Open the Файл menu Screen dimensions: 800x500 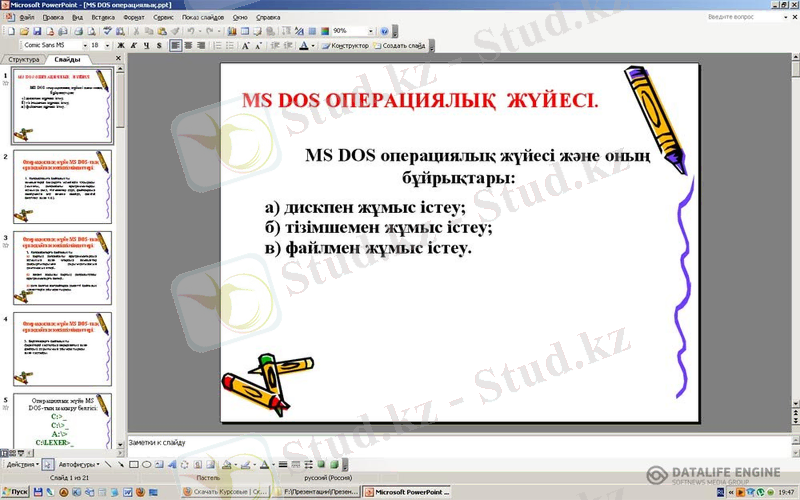pos(27,17)
